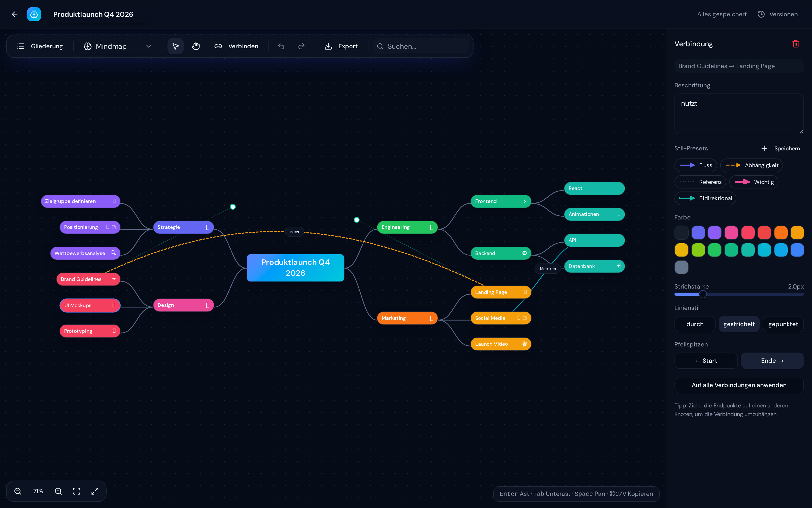Select the Engineering node

pos(407,227)
